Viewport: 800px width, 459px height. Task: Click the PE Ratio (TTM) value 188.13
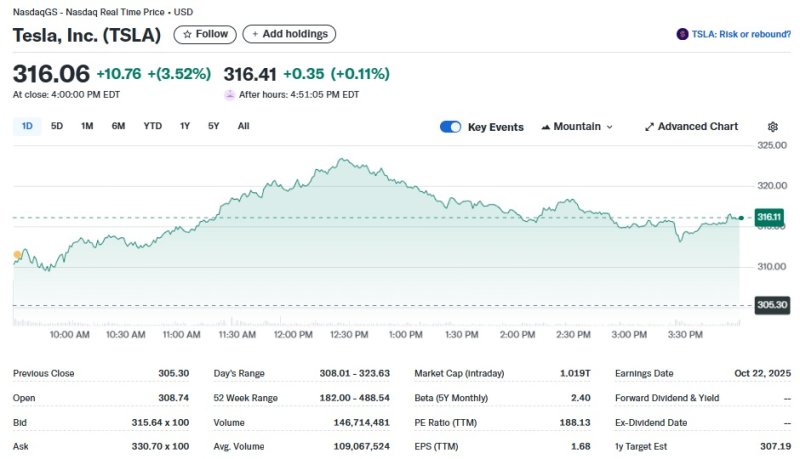575,422
